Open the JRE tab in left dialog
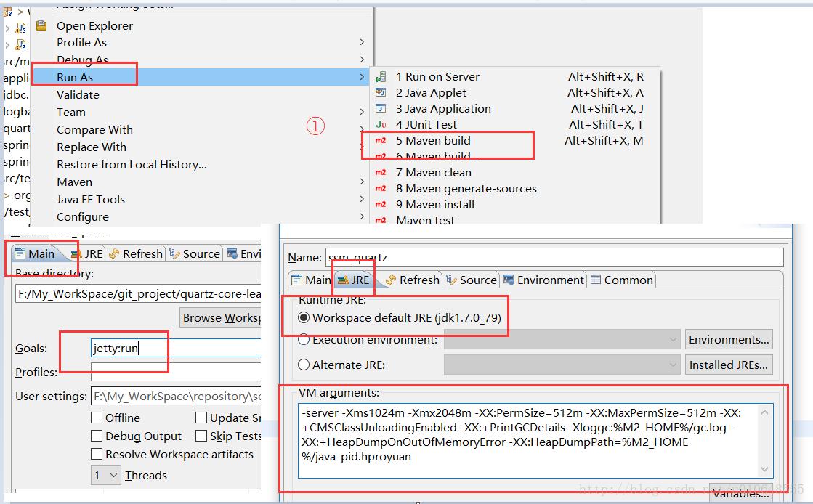This screenshot has width=813, height=504. pos(86,253)
